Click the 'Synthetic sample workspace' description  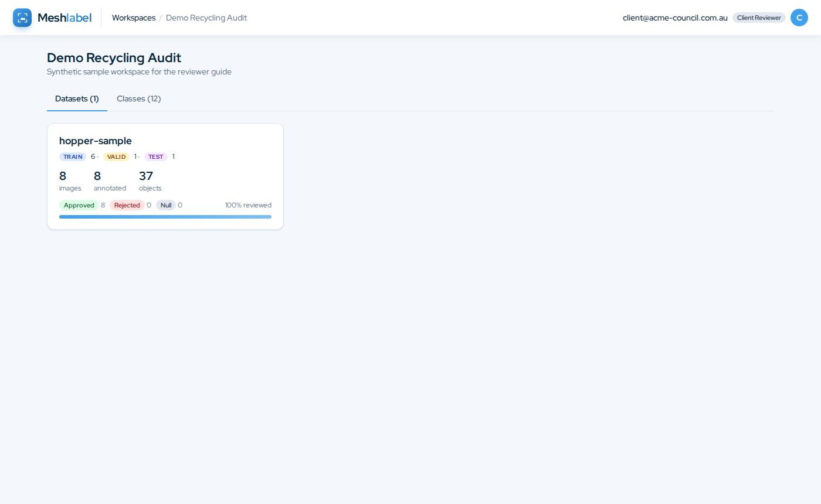coord(139,72)
